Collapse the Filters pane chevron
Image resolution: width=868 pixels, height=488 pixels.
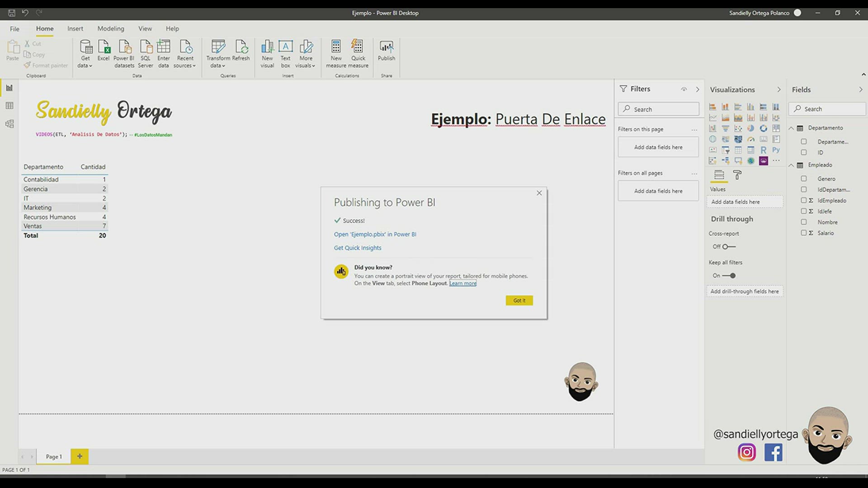pyautogui.click(x=698, y=89)
